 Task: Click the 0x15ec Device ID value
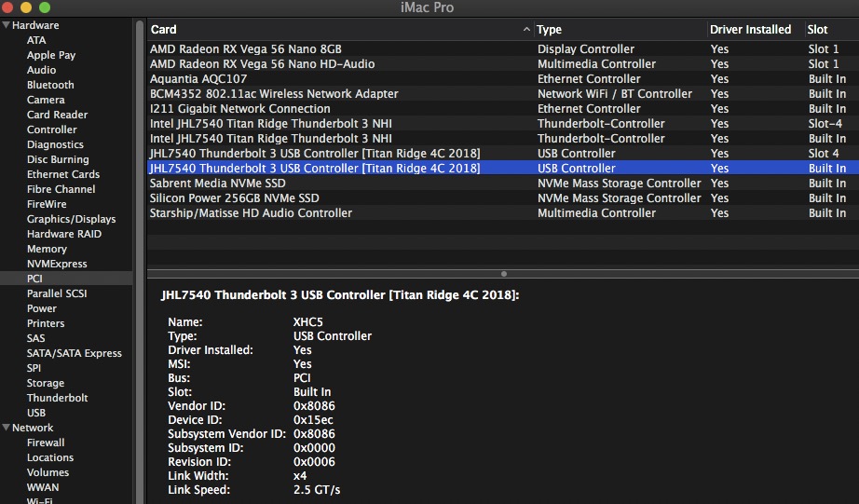313,419
